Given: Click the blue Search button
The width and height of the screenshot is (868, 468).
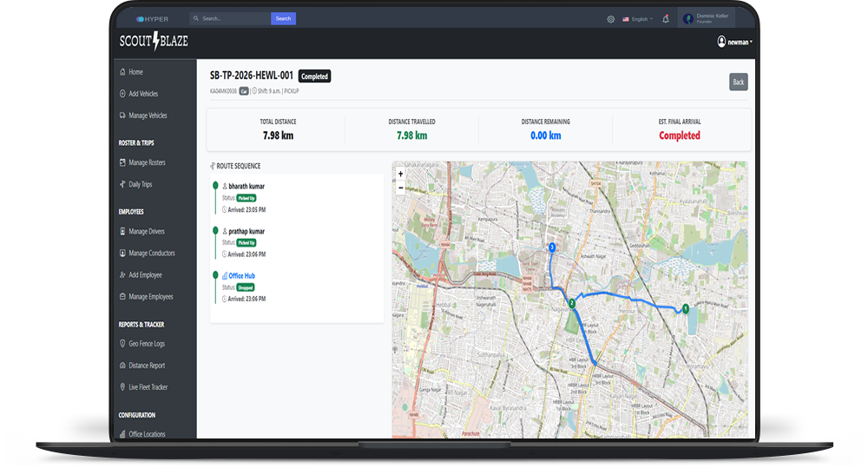Looking at the screenshot, I should 283,18.
